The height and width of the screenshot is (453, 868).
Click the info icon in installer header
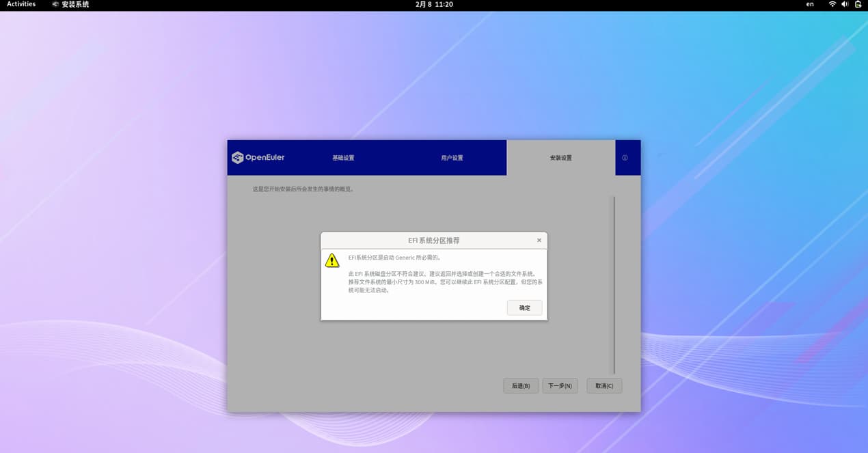click(x=625, y=158)
